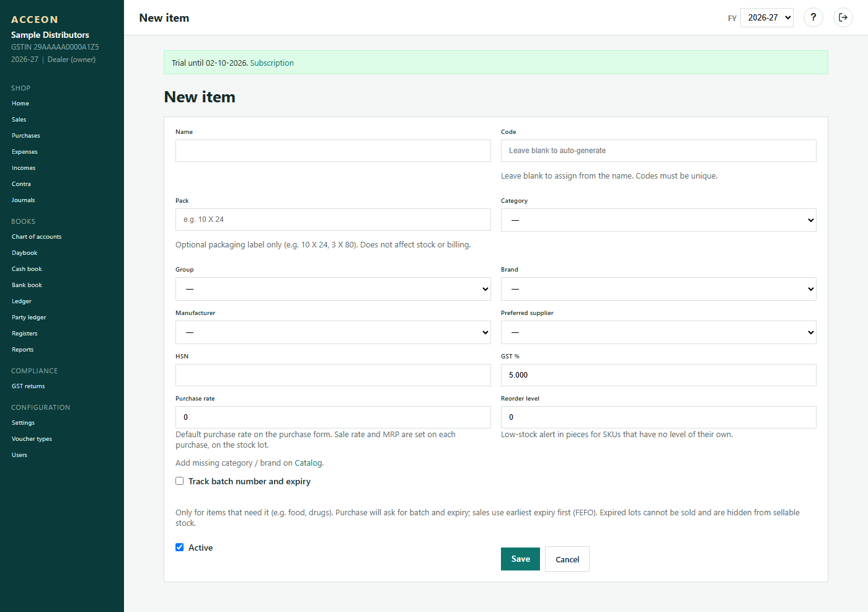Click the Cancel button

tap(567, 559)
